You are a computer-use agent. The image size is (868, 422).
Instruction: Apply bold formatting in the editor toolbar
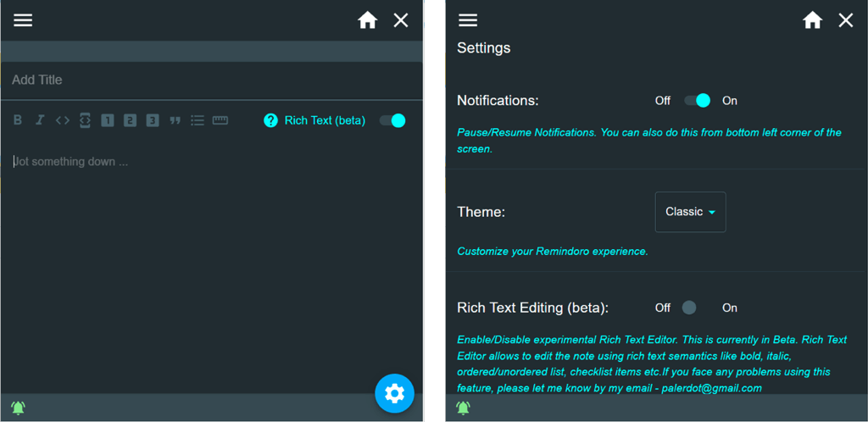(18, 120)
